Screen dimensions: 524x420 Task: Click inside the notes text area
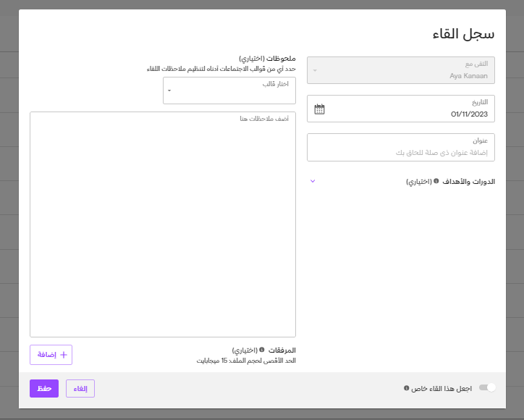tap(163, 224)
